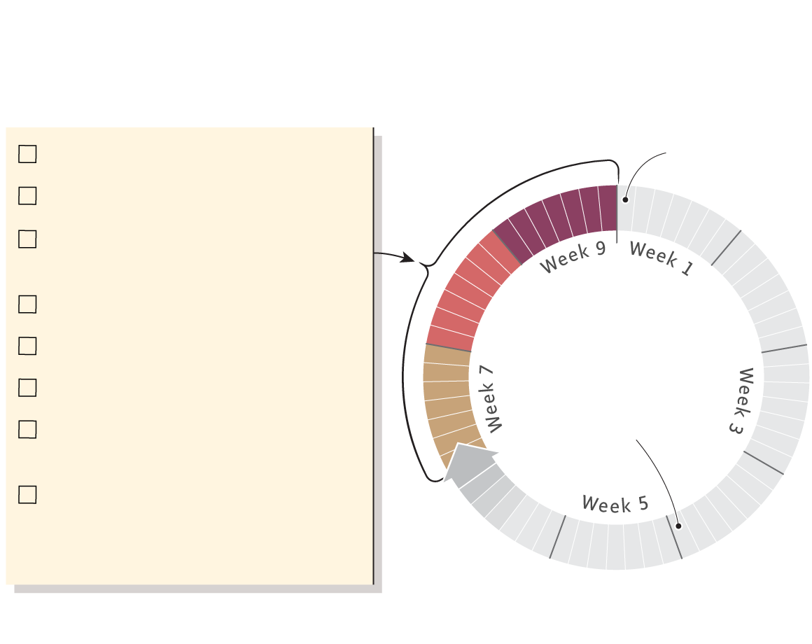Select the Week 1 label

click(660, 258)
